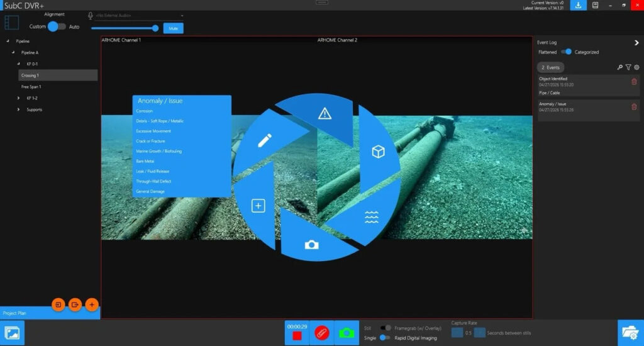Collapse the Event Log panel with chevron
The height and width of the screenshot is (346, 644).
[636, 43]
